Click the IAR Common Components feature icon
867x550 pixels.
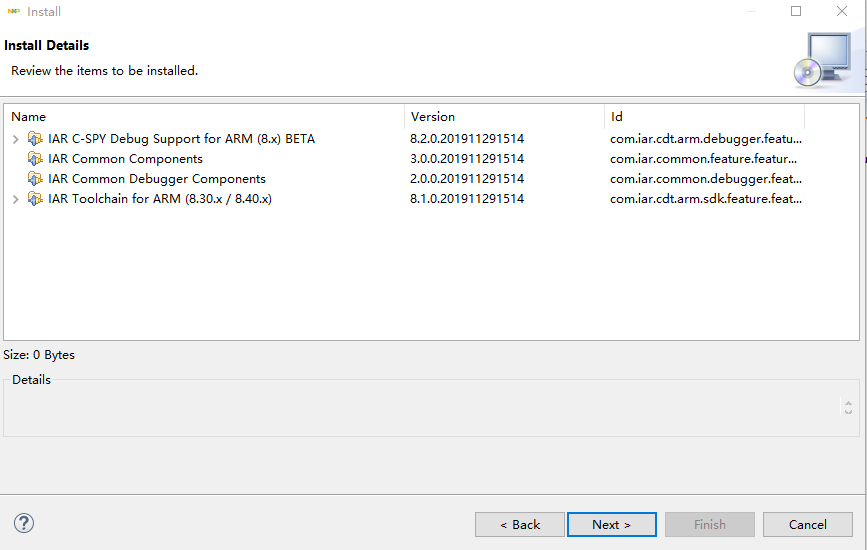pos(35,159)
